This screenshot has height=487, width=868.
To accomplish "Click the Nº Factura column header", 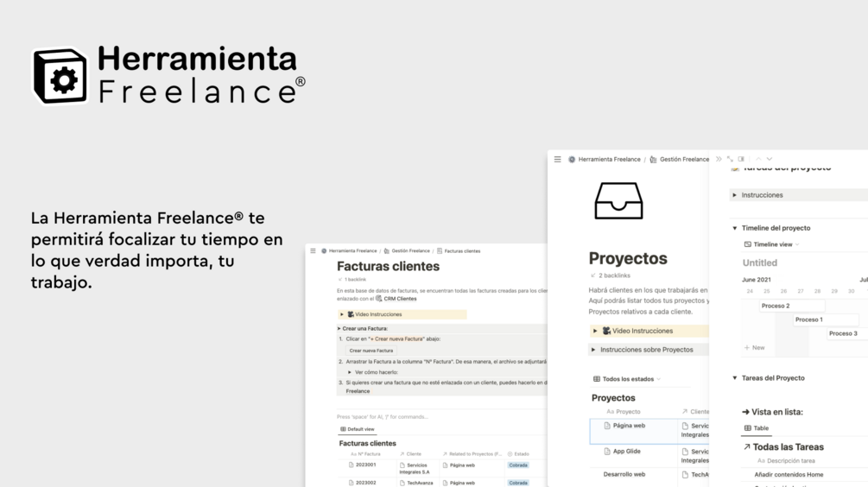I will pos(365,454).
